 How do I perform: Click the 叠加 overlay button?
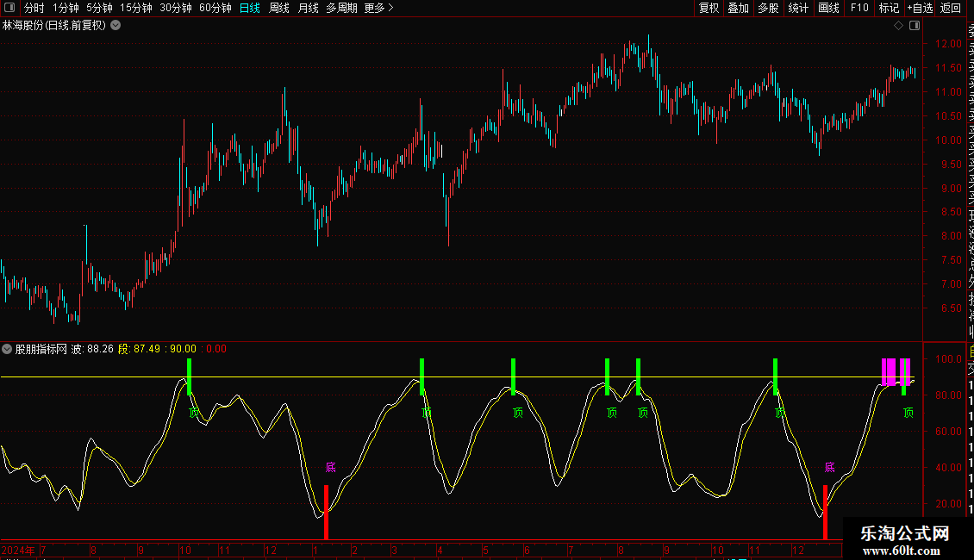click(x=738, y=8)
